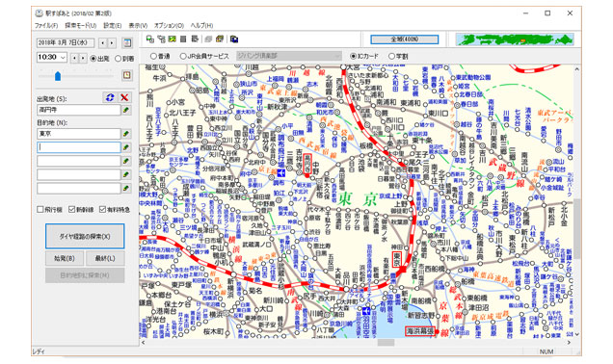
Task: Enable the 飛行機 airplane checkbox
Action: point(40,209)
